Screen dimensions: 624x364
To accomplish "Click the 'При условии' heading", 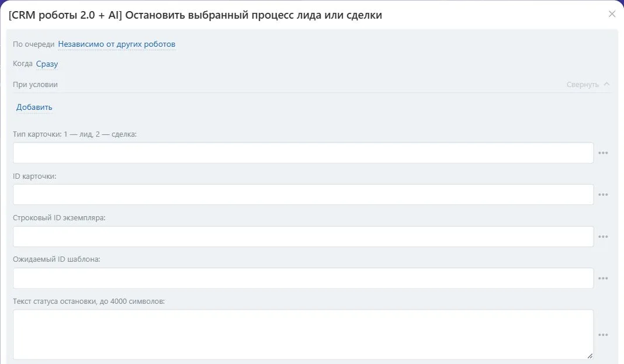I will 35,84.
